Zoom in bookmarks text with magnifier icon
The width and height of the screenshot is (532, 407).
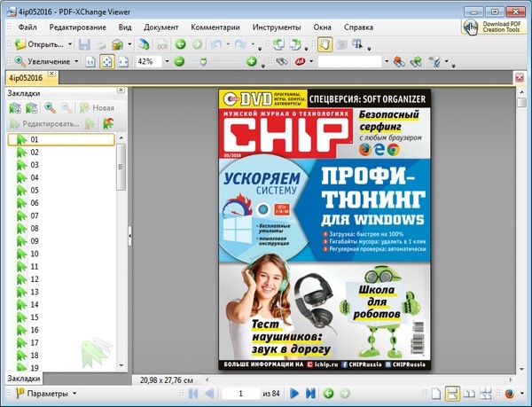point(50,107)
